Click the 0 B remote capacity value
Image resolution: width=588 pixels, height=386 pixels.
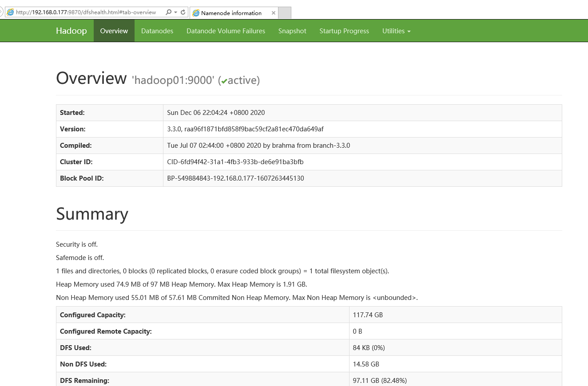(358, 331)
